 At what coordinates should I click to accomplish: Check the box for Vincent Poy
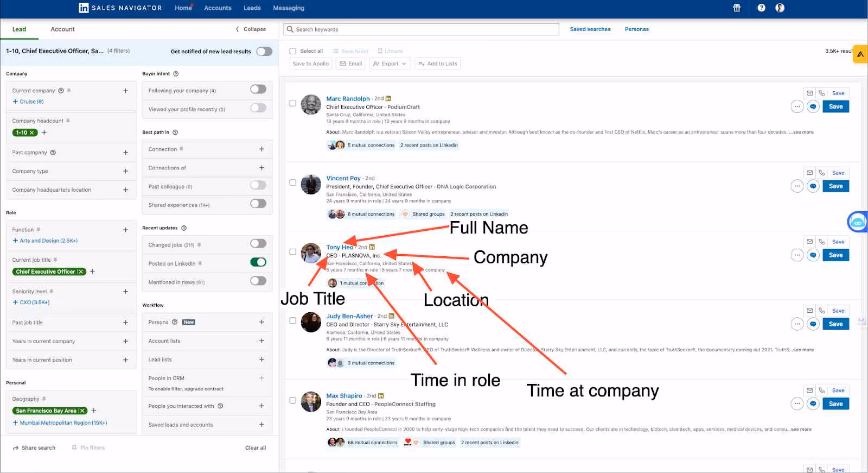point(292,183)
